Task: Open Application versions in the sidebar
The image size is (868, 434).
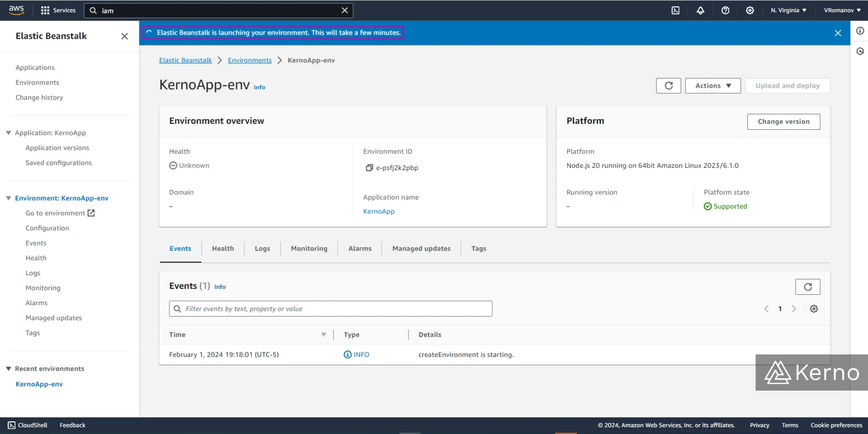Action: [x=57, y=148]
